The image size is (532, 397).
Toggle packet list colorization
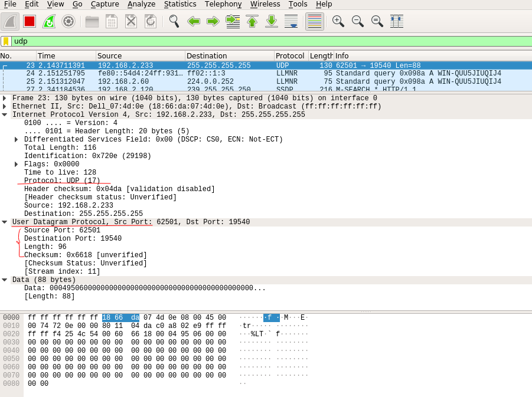pos(315,21)
